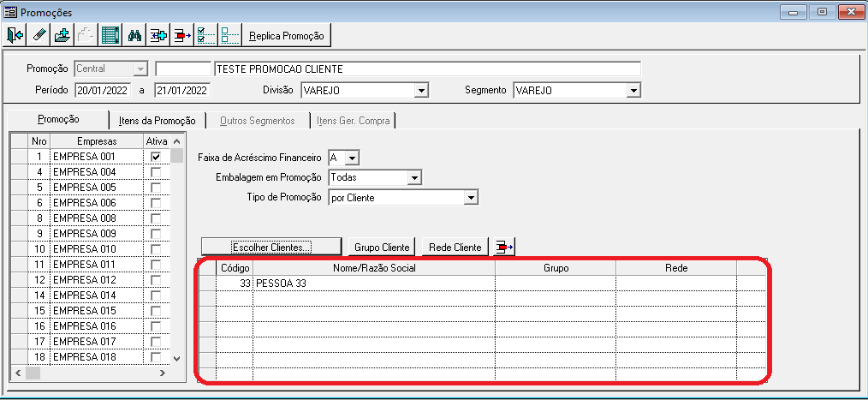868x400 pixels.
Task: Check Ativa for EMPRESA 008
Action: (156, 218)
